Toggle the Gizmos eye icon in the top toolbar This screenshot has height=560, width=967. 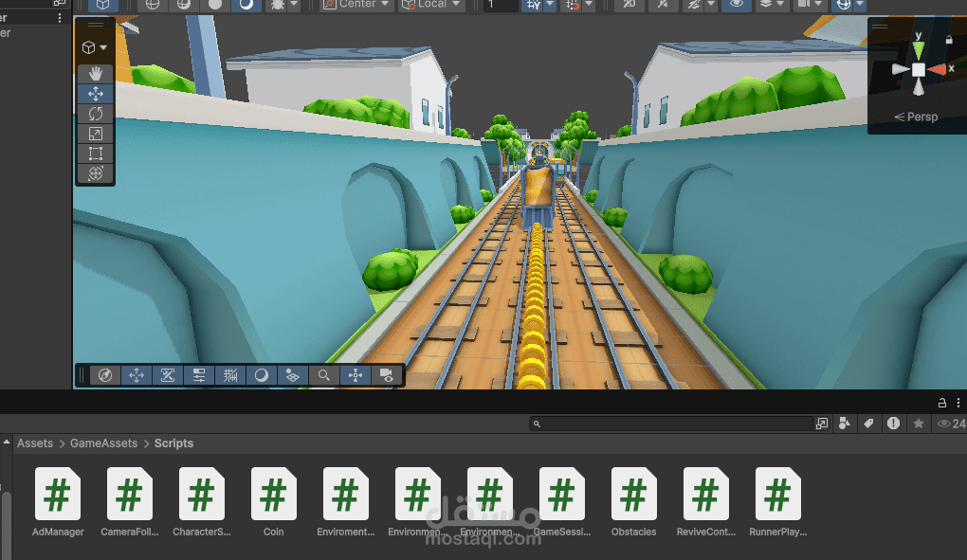click(x=736, y=6)
